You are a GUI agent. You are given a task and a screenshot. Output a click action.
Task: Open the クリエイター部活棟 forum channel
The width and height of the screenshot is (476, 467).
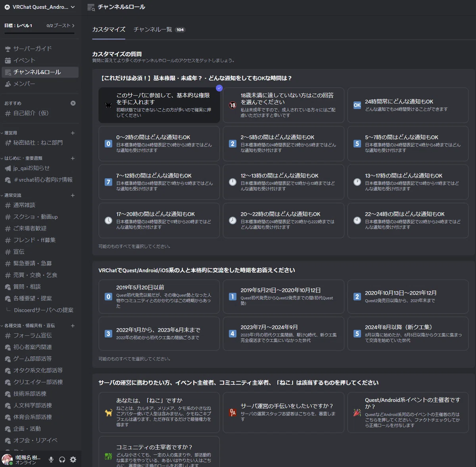click(40, 382)
